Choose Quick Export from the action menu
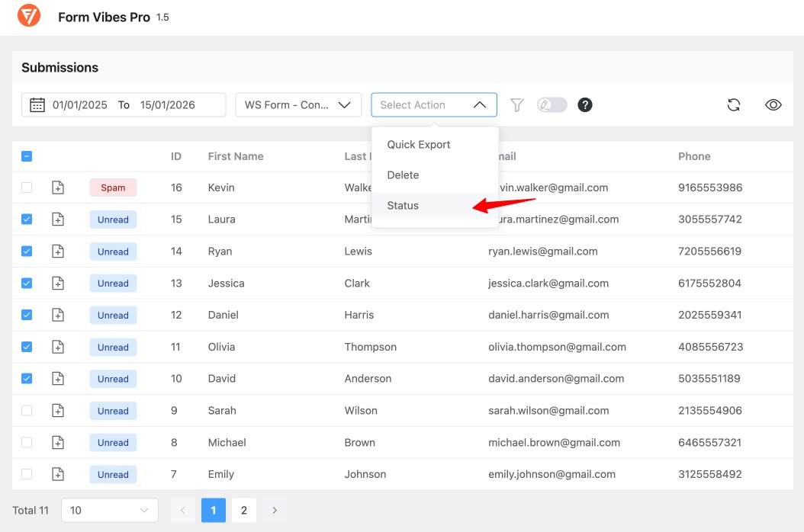The width and height of the screenshot is (804, 532). (x=418, y=144)
